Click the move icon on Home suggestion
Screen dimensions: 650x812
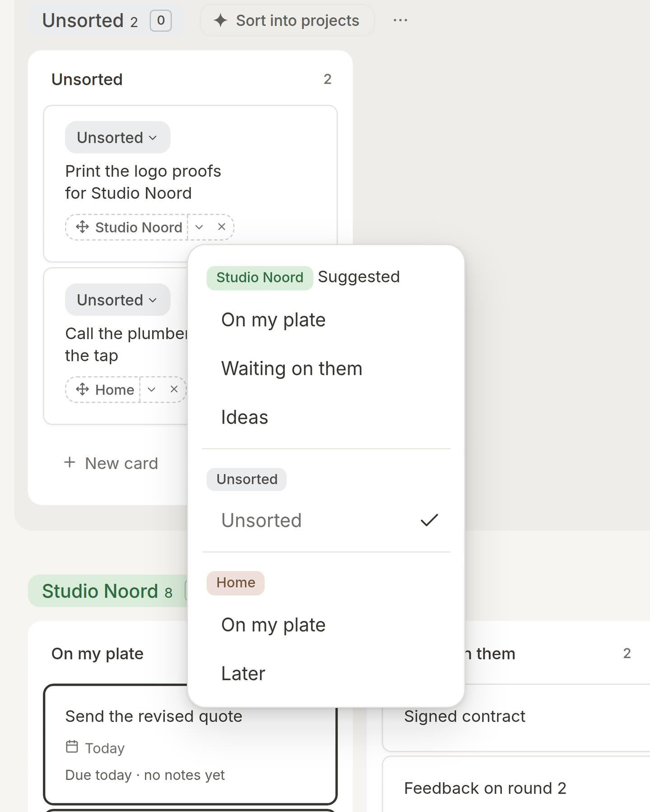pyautogui.click(x=82, y=389)
